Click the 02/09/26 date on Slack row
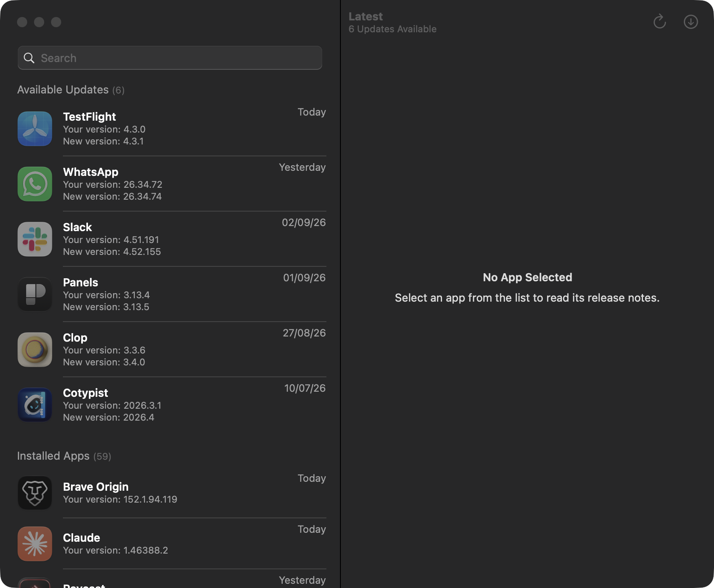The height and width of the screenshot is (588, 714). 304,223
